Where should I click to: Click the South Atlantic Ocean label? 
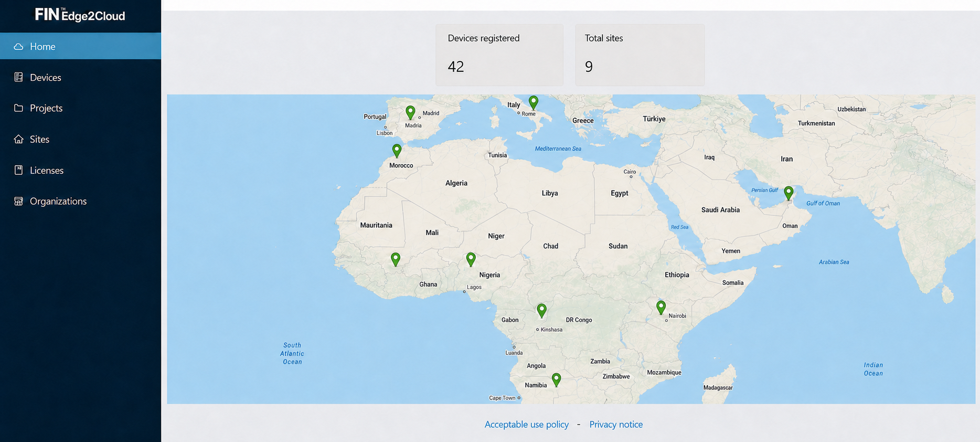pyautogui.click(x=292, y=353)
